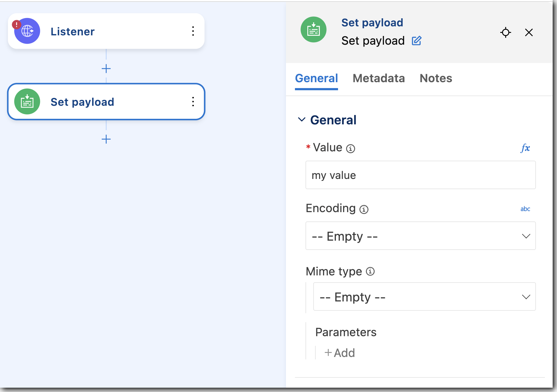Switch to the Notes tab
Image resolution: width=557 pixels, height=392 pixels.
(436, 78)
